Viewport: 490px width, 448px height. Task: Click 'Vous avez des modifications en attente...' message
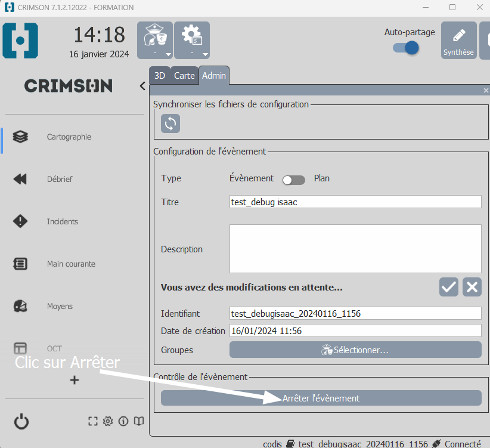point(252,288)
